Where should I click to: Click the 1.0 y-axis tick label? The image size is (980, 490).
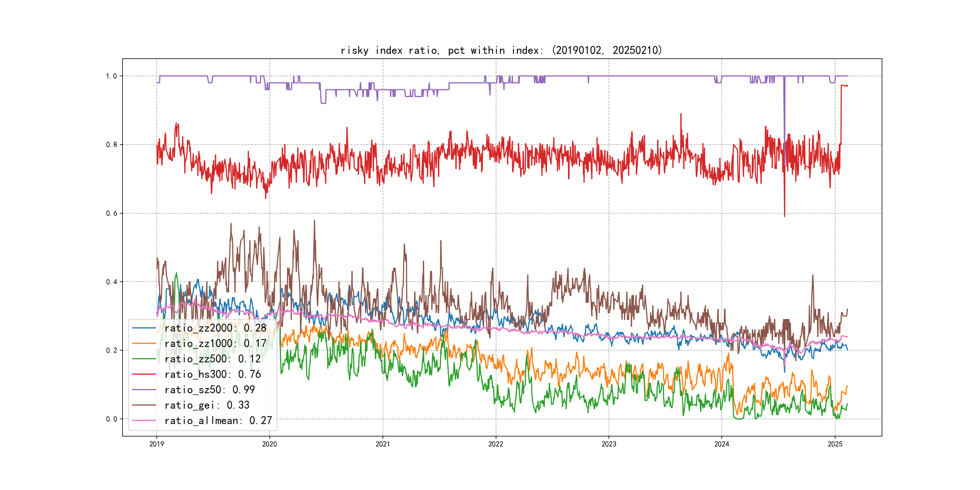(x=111, y=76)
